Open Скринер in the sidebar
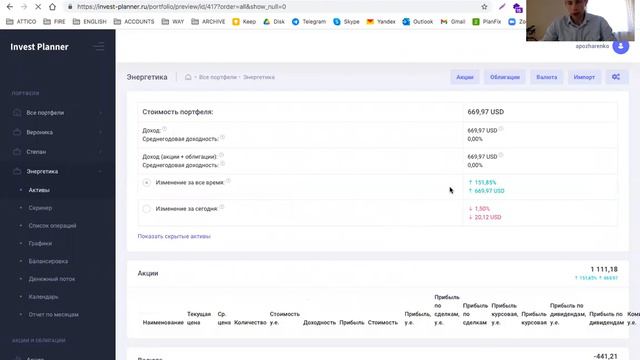Viewport: 640px width, 360px height. 40,208
